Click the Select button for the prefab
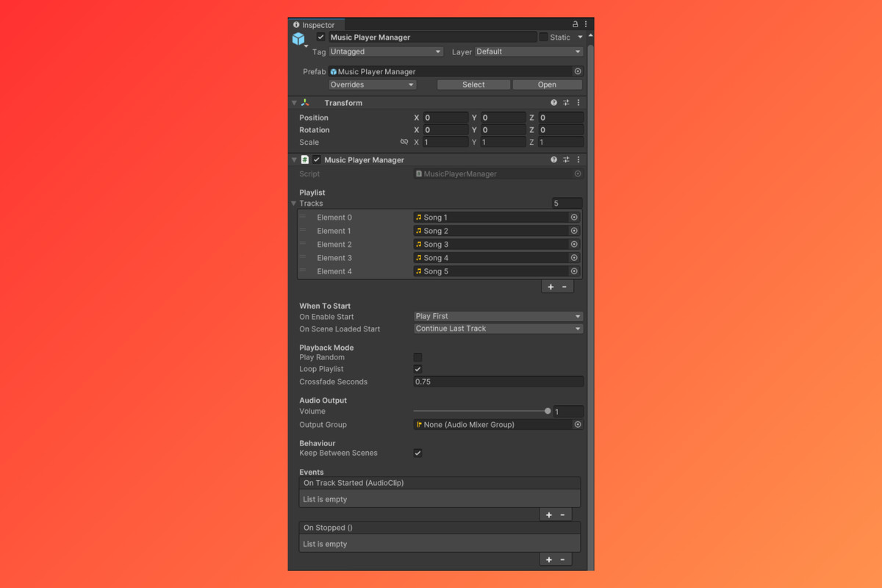 pos(473,84)
